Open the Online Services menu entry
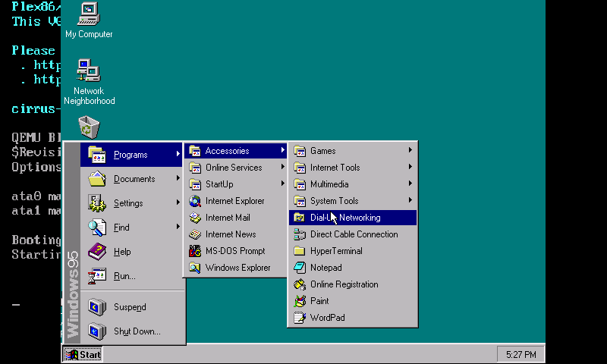The height and width of the screenshot is (364, 607). pos(235,168)
